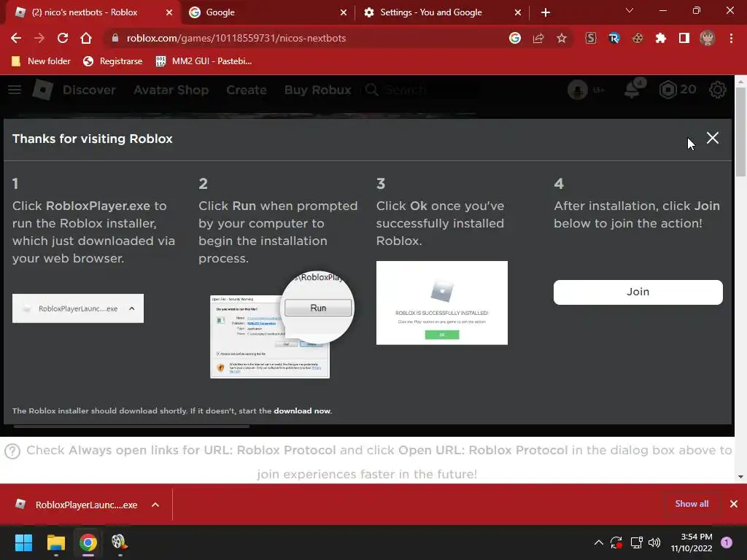Viewport: 747px width, 560px height.
Task: Click the Google icon in address bar
Action: click(x=515, y=38)
